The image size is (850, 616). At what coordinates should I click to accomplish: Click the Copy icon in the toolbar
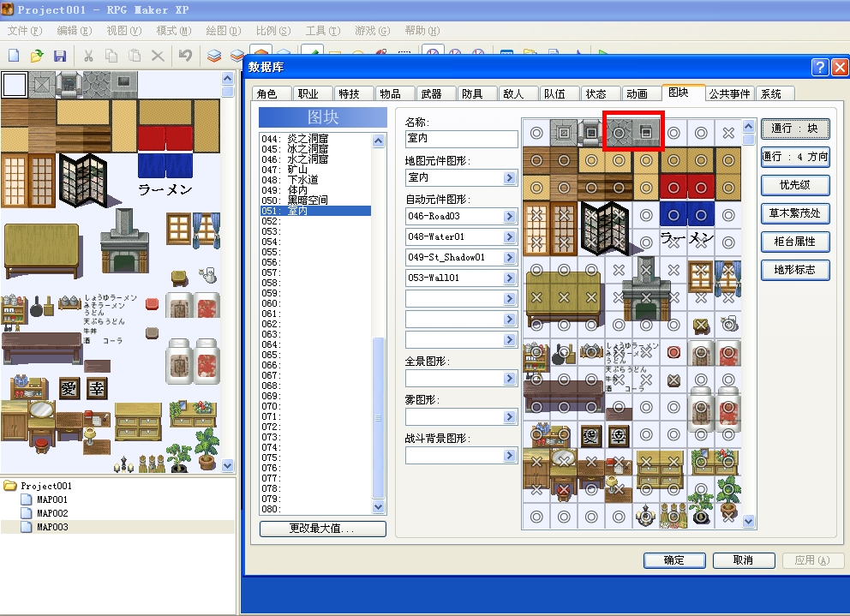(x=111, y=56)
